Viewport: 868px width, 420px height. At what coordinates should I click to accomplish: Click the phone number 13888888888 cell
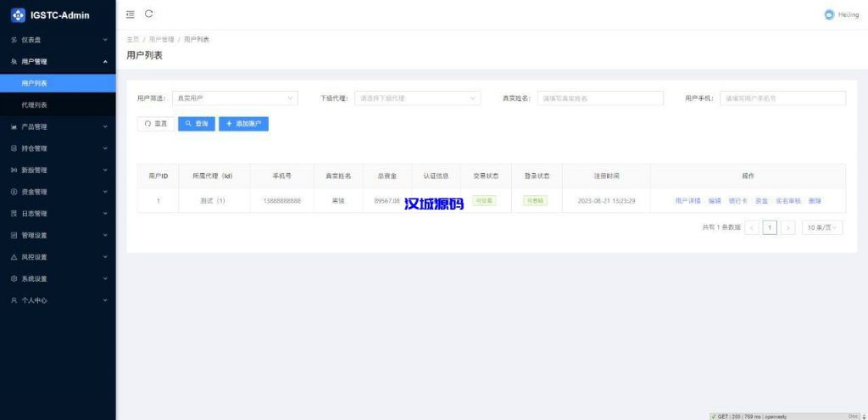[282, 200]
